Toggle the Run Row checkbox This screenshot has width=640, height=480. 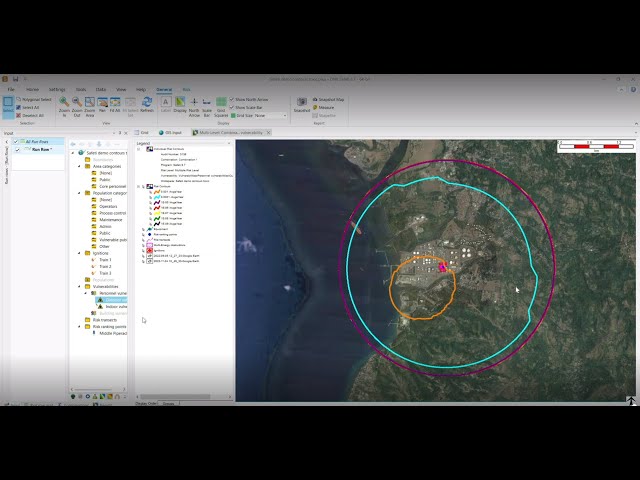(x=18, y=150)
